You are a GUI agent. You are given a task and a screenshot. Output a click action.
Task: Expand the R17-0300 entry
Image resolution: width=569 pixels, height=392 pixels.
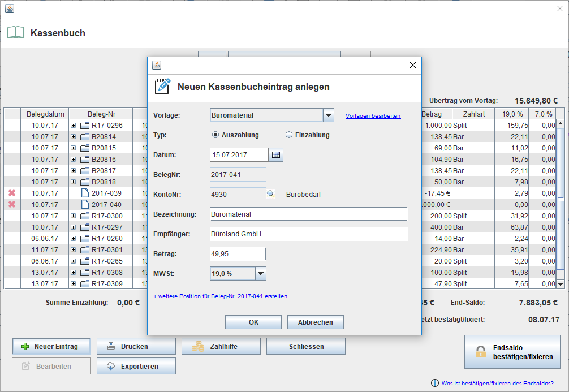click(73, 216)
